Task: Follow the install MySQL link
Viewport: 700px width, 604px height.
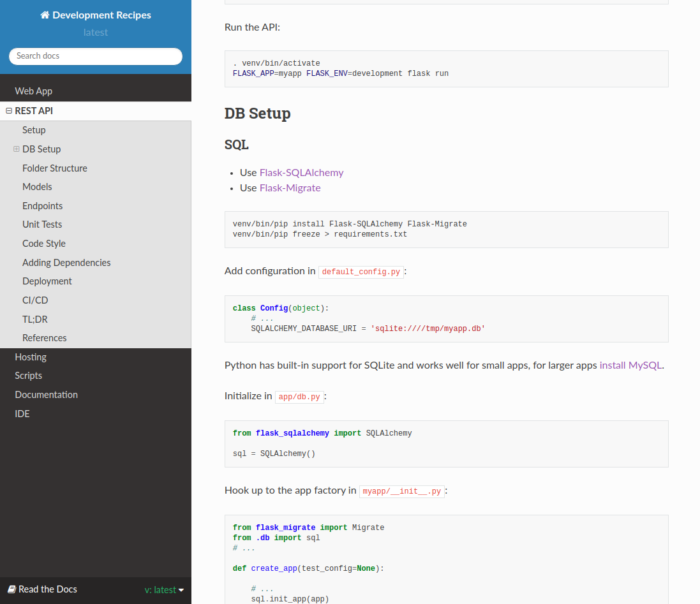Action: pyautogui.click(x=630, y=365)
